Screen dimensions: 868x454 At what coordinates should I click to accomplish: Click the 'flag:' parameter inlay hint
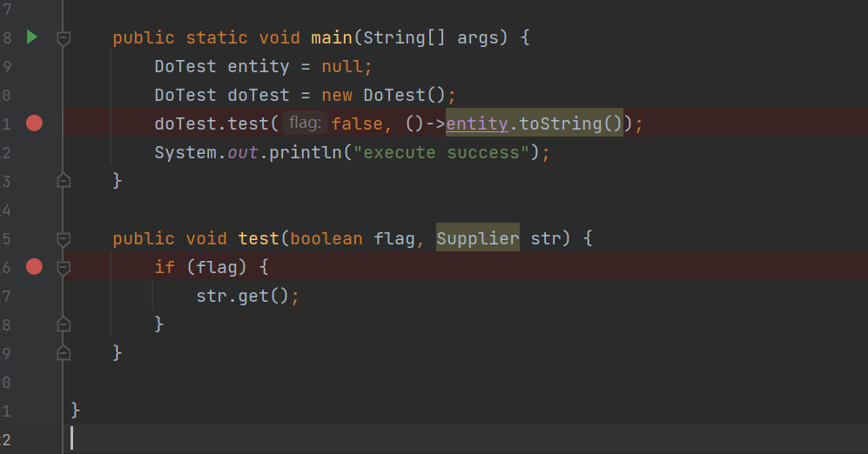pyautogui.click(x=305, y=124)
